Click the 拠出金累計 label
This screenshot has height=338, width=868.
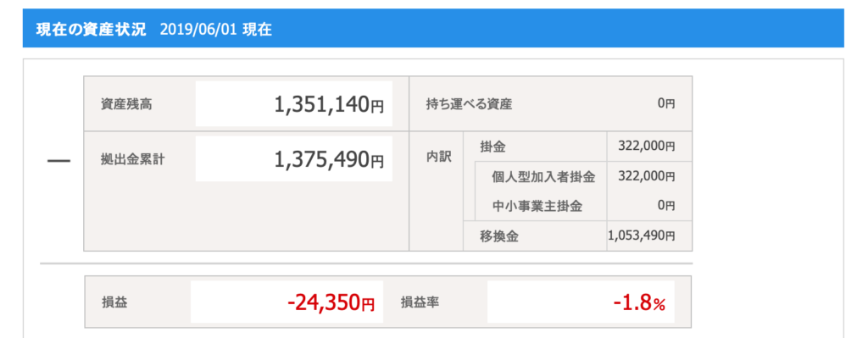125,159
